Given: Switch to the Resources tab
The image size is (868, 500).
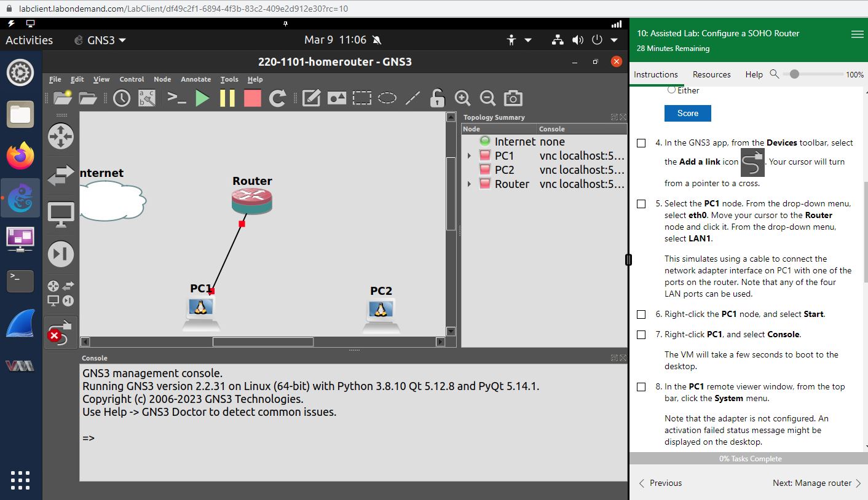Looking at the screenshot, I should coord(711,74).
